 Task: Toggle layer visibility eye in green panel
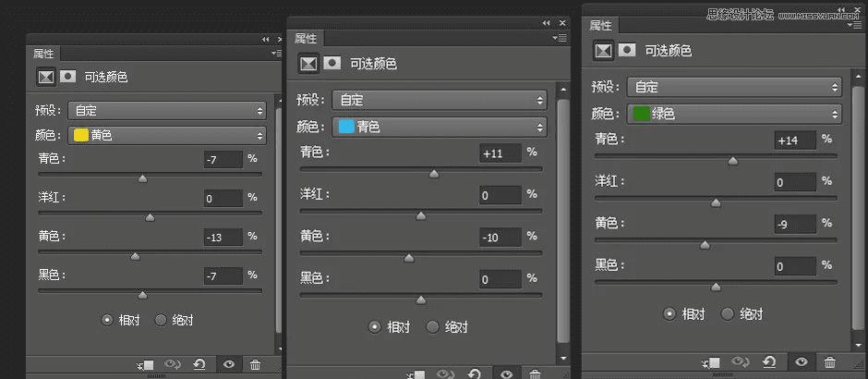pyautogui.click(x=801, y=362)
